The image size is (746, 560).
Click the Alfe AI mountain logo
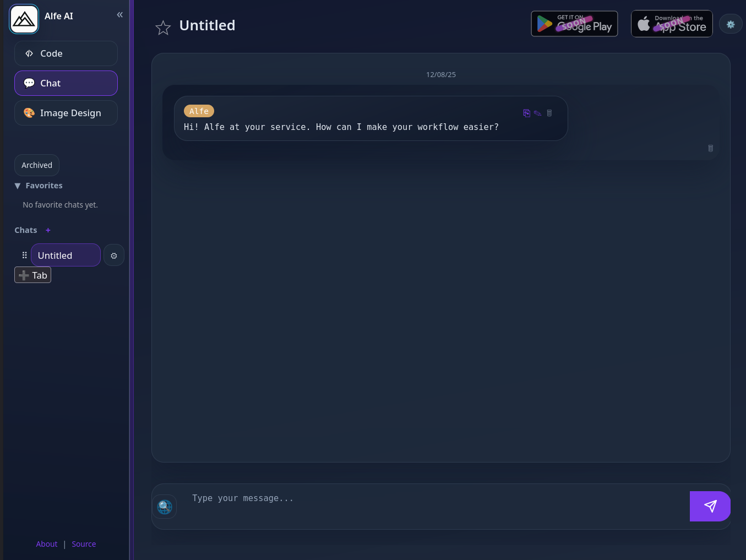click(24, 19)
